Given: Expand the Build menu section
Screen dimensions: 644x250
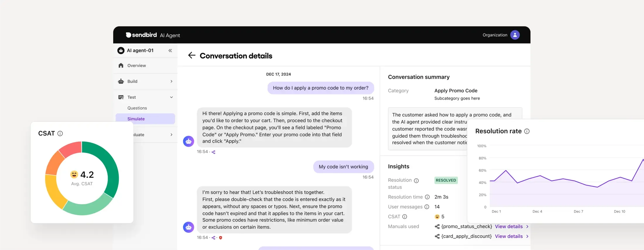Looking at the screenshot, I should 171,81.
